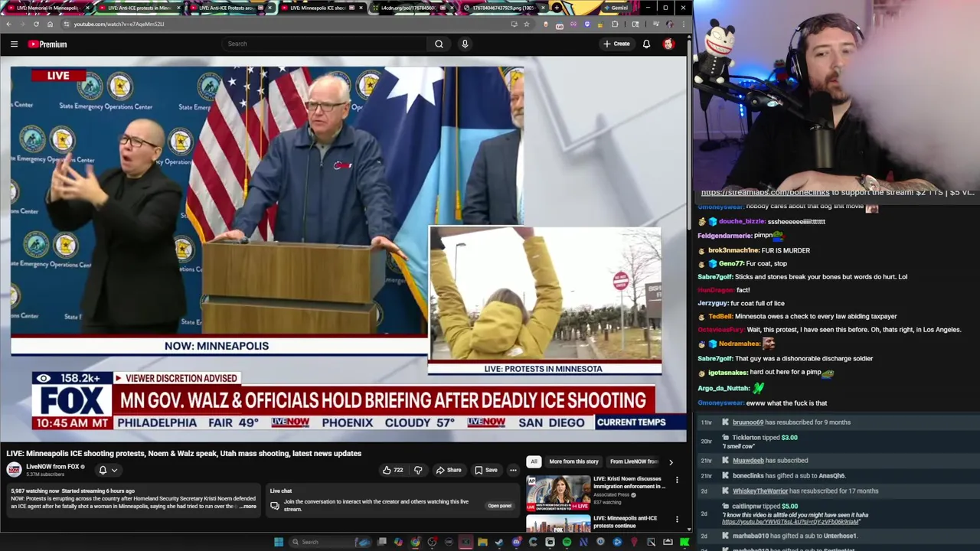Like the video with thumbs up 722

(x=393, y=470)
